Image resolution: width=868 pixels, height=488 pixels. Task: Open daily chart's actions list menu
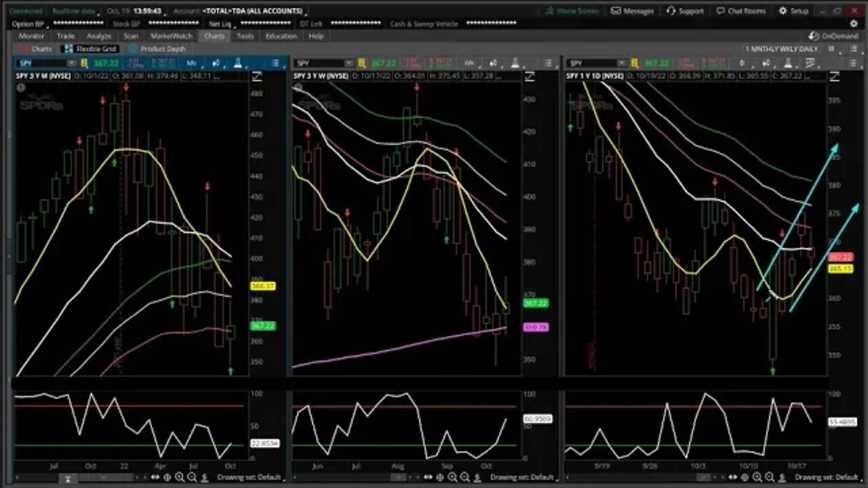[x=853, y=63]
